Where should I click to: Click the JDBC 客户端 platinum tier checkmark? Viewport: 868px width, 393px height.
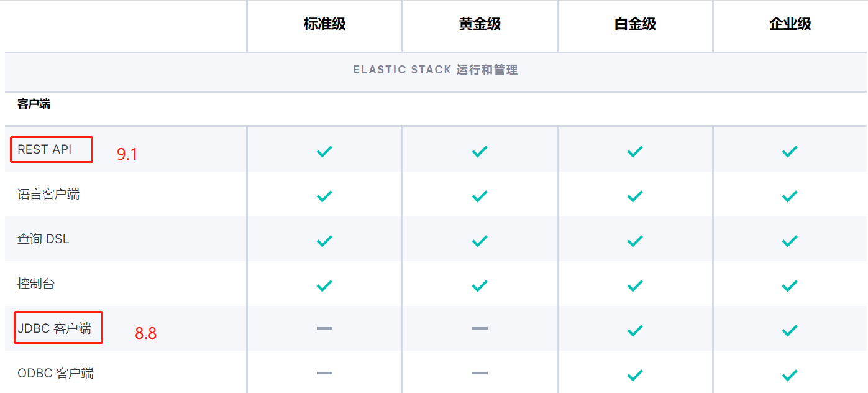(x=635, y=330)
